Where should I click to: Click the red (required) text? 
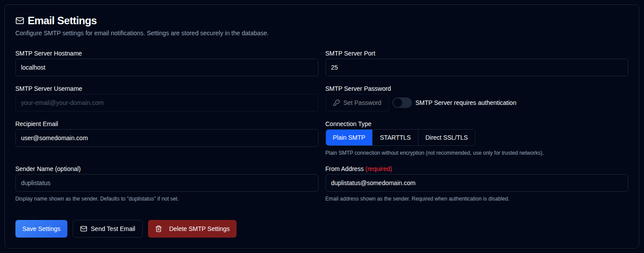(x=378, y=169)
